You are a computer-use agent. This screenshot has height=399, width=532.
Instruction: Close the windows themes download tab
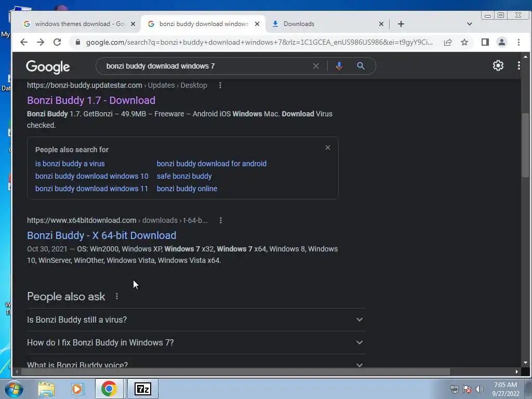133,24
